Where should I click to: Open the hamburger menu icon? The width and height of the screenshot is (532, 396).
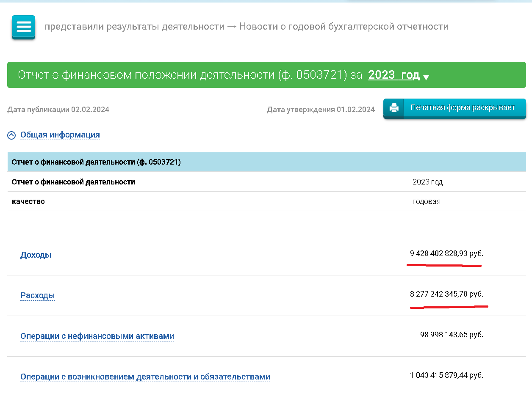pos(24,27)
